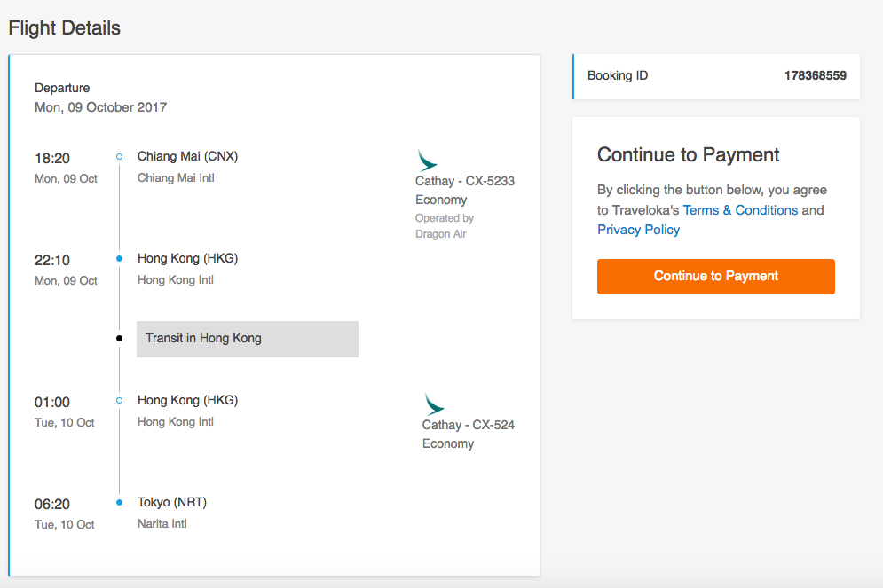Click the Transit in Hong Kong box

[248, 339]
